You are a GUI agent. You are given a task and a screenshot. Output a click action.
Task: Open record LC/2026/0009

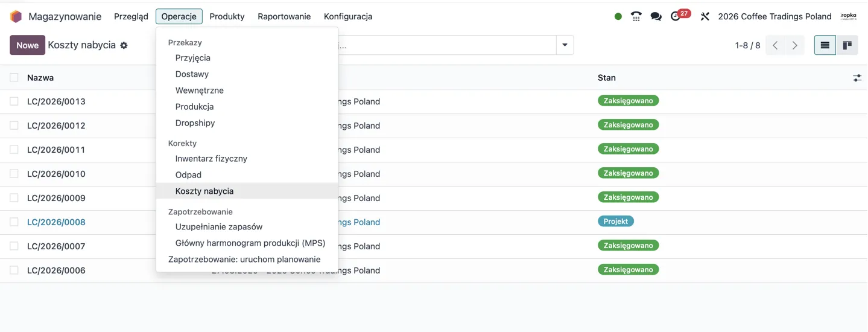[x=56, y=198]
